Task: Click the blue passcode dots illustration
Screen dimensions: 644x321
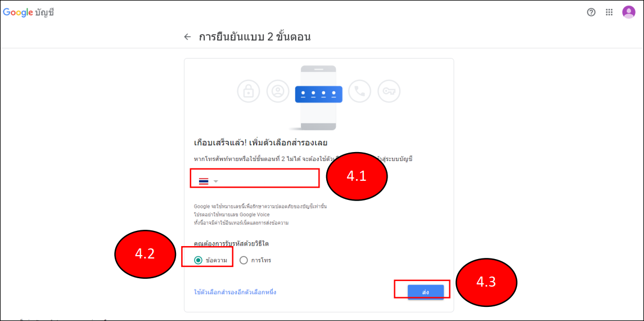Action: (x=318, y=94)
